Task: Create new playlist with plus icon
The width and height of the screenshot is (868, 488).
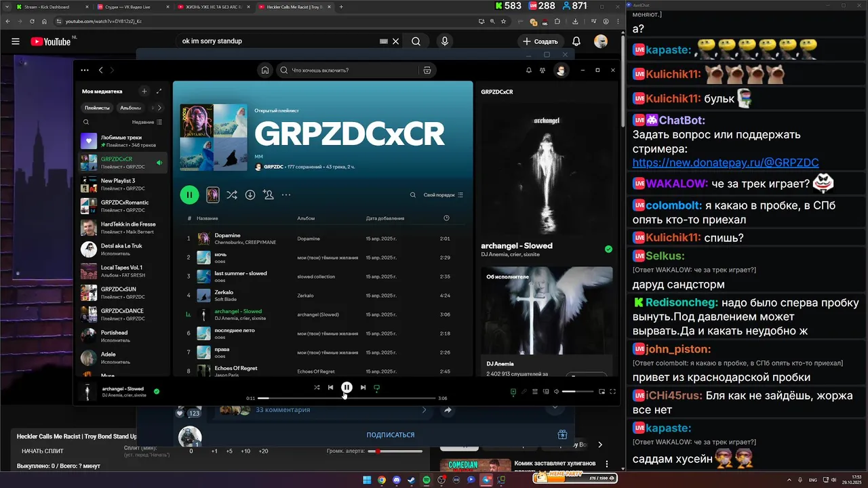Action: (x=144, y=91)
